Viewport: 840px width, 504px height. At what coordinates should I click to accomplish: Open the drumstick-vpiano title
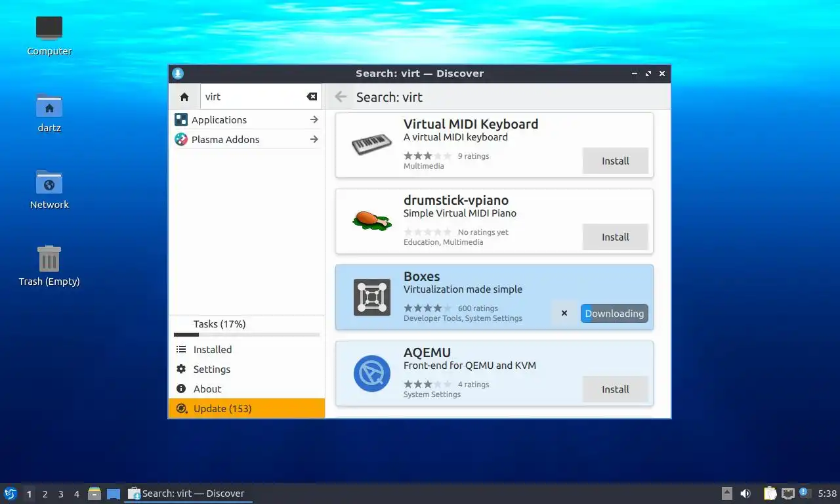[x=456, y=200]
